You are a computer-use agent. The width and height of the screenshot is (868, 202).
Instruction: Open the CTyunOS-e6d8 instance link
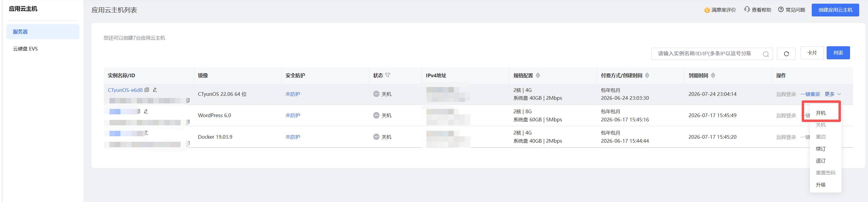coord(125,90)
